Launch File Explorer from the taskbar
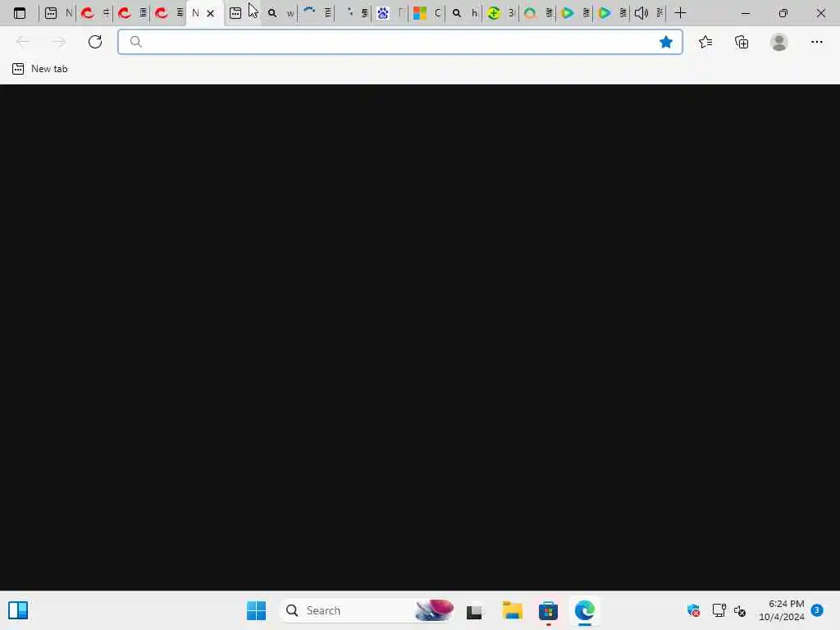The width and height of the screenshot is (840, 630). coord(512,610)
